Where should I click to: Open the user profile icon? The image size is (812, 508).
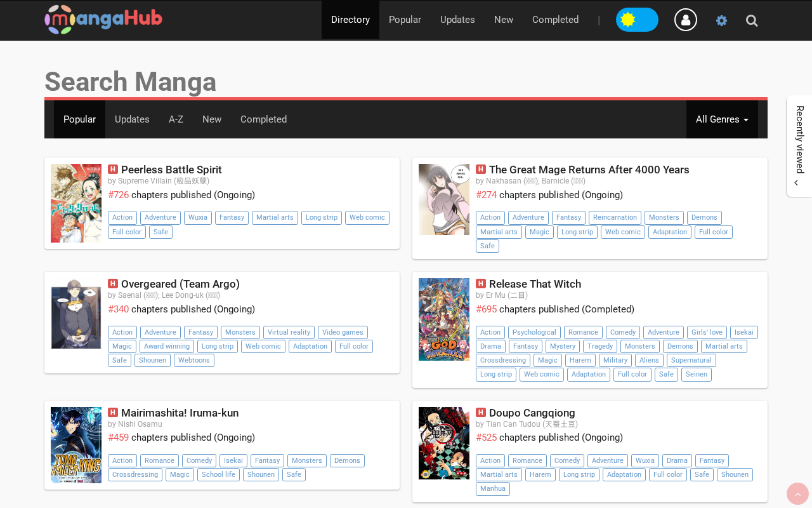click(x=686, y=20)
